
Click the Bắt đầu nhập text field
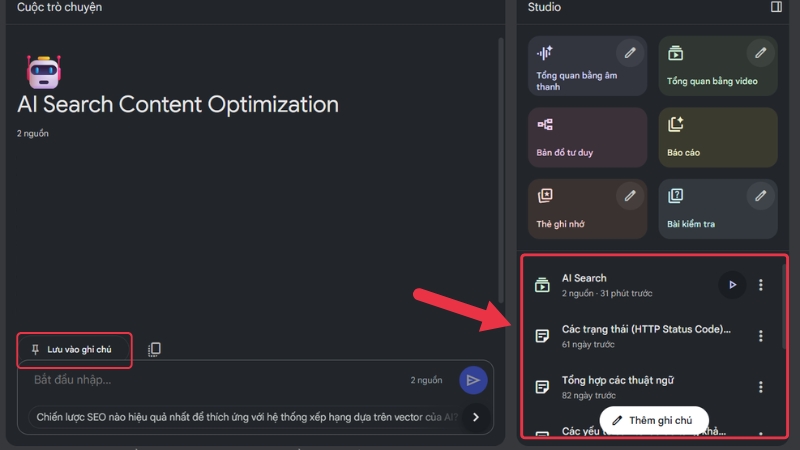pyautogui.click(x=200, y=380)
